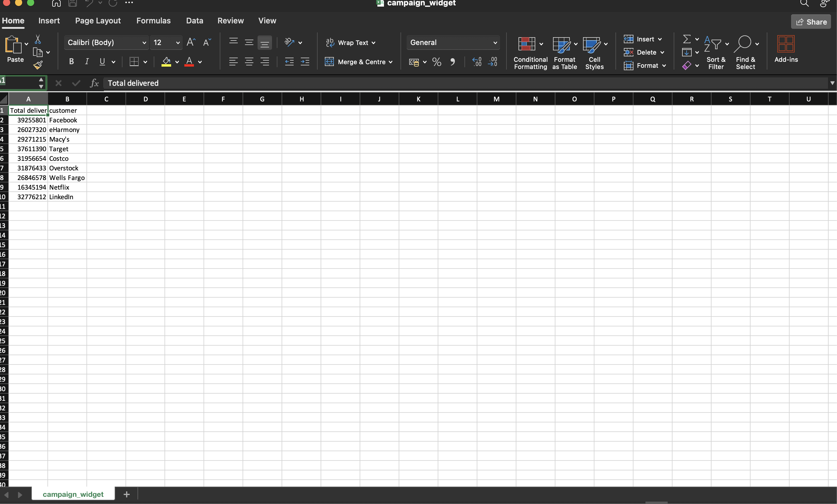Image resolution: width=837 pixels, height=504 pixels.
Task: Click the Share button
Action: click(811, 22)
